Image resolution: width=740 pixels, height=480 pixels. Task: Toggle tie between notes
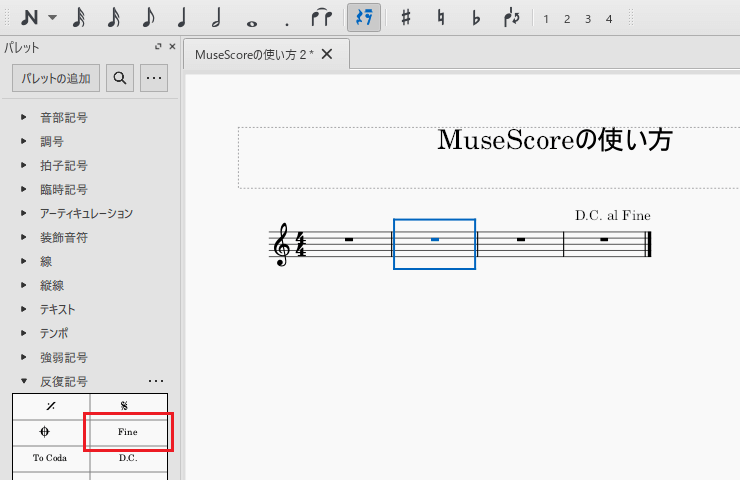click(x=322, y=18)
